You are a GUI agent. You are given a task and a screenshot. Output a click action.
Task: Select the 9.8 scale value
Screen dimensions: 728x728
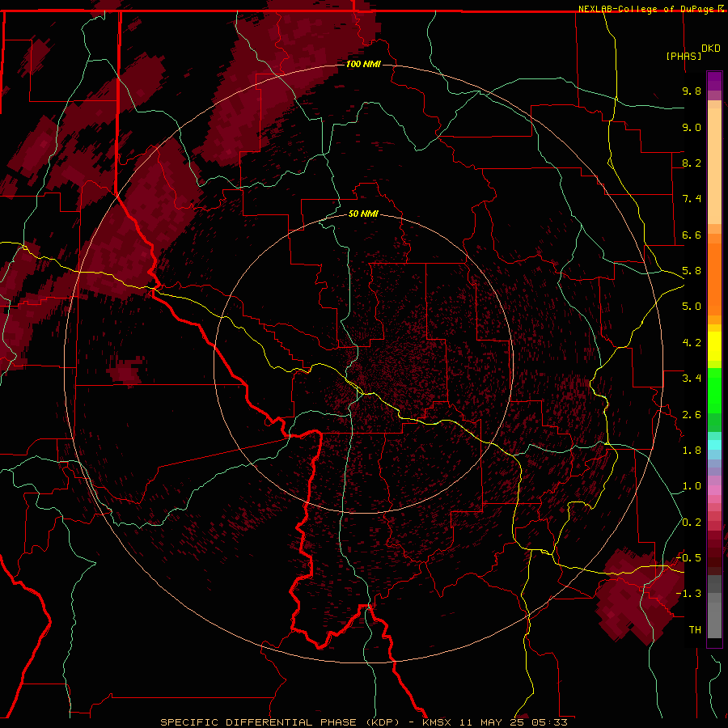click(x=692, y=91)
